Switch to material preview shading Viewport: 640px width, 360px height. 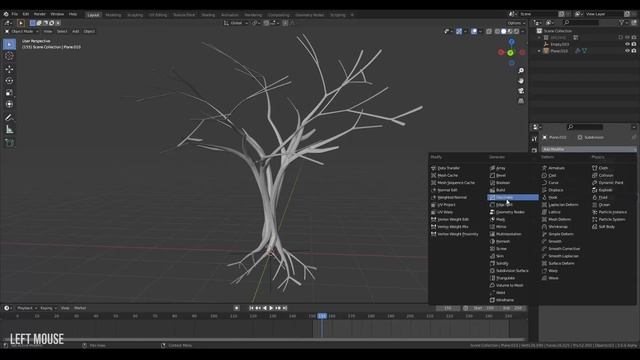[510, 31]
